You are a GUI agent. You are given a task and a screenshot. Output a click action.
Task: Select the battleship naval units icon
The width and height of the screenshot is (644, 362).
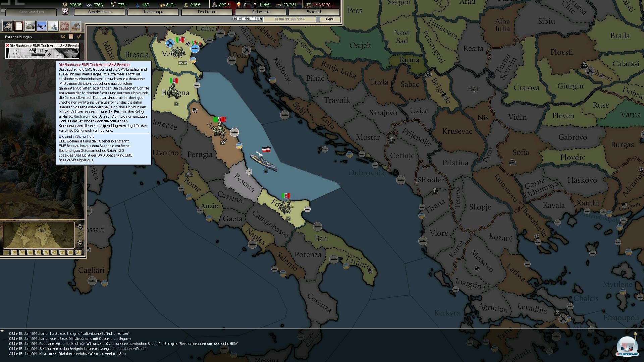(53, 26)
